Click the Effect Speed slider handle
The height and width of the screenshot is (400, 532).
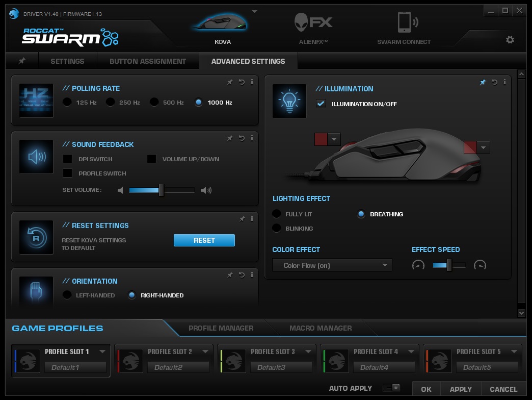coord(449,265)
